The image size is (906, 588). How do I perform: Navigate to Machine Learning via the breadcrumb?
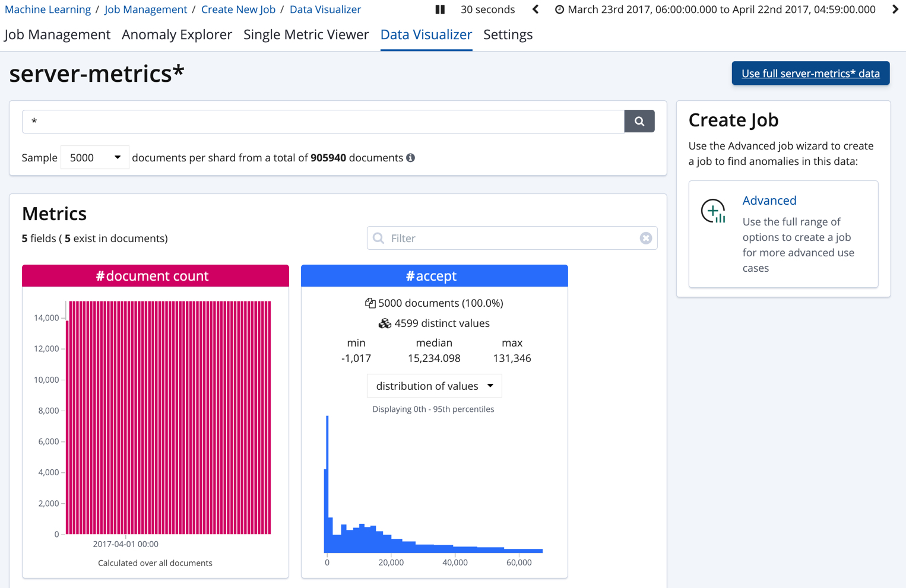point(47,9)
